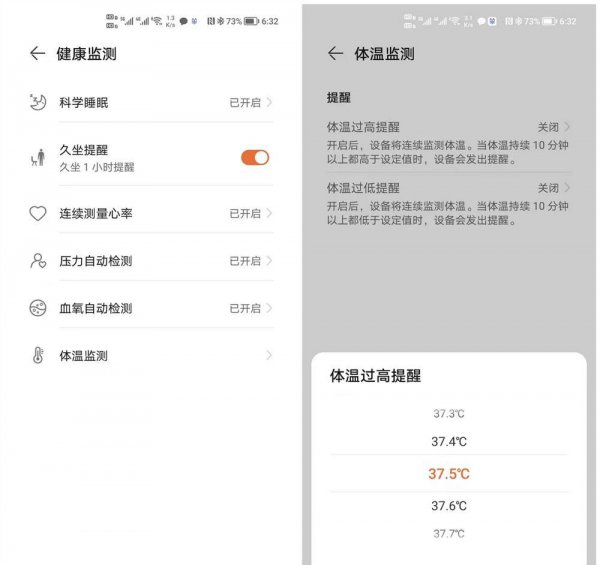
Task: Turn off 久坐提醒 switch
Action: click(255, 158)
